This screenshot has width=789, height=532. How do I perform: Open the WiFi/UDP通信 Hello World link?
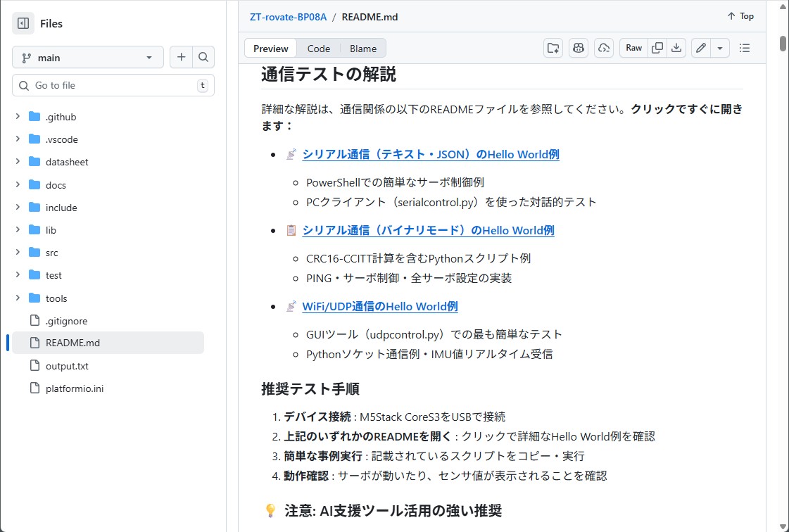pos(379,306)
